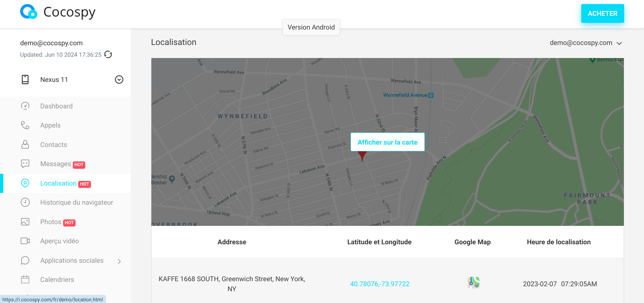This screenshot has width=644, height=303.
Task: Select Historique du navigateur menu item
Action: pos(77,202)
